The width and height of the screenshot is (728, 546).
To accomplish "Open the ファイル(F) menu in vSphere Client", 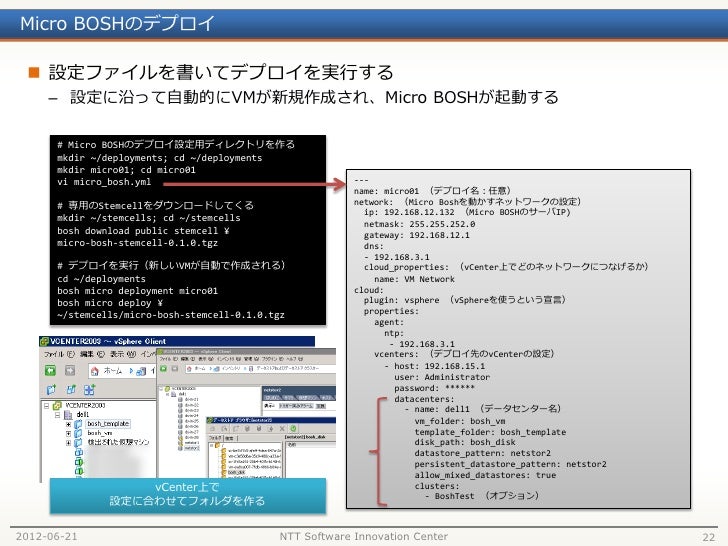I will [x=59, y=354].
